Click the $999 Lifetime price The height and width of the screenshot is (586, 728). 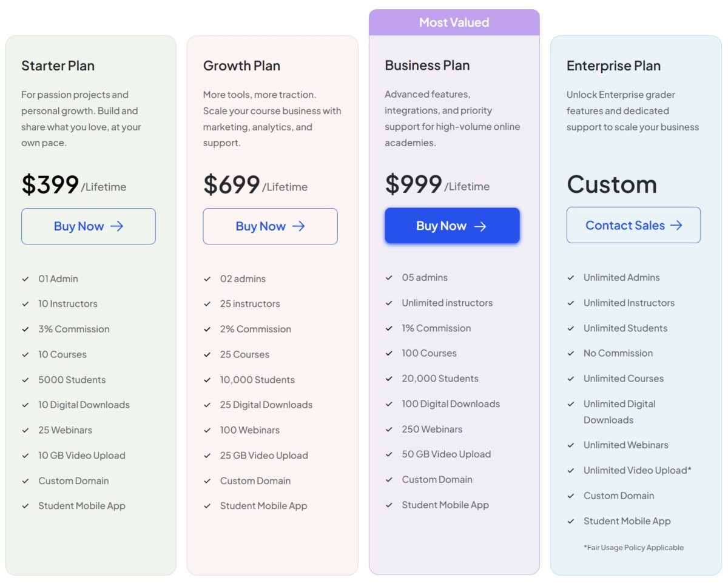point(437,184)
